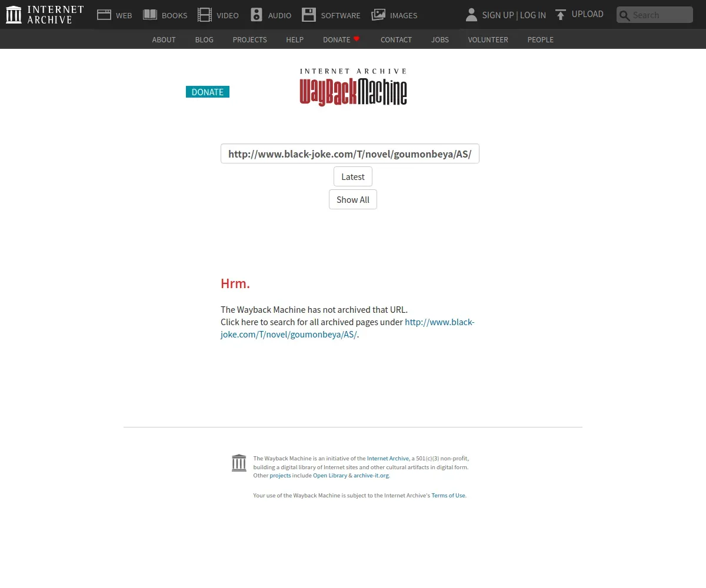Open the Open Library link

point(330,475)
